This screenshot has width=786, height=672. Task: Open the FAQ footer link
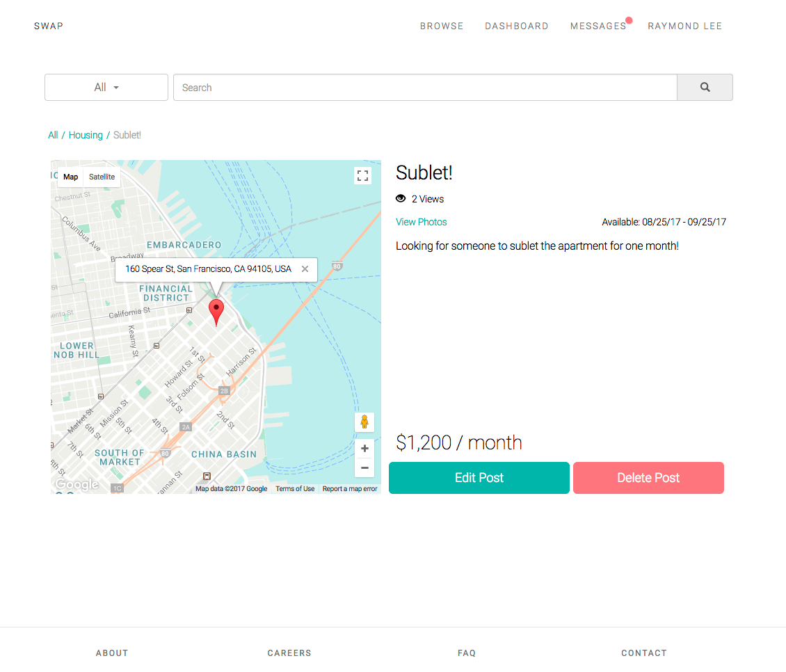coord(467,653)
